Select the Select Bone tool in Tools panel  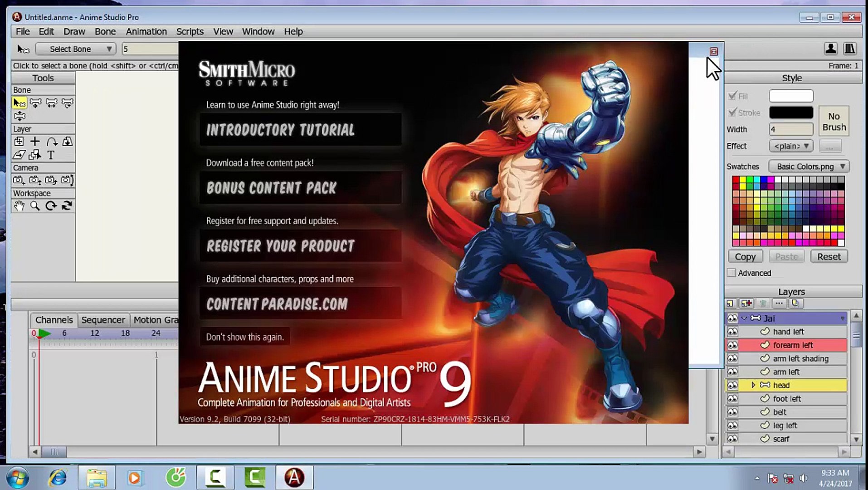20,103
